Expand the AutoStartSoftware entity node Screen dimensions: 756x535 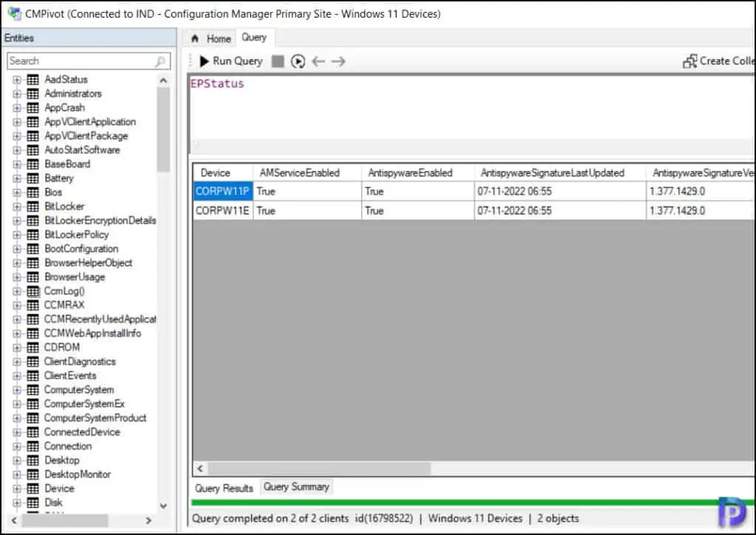pos(17,150)
